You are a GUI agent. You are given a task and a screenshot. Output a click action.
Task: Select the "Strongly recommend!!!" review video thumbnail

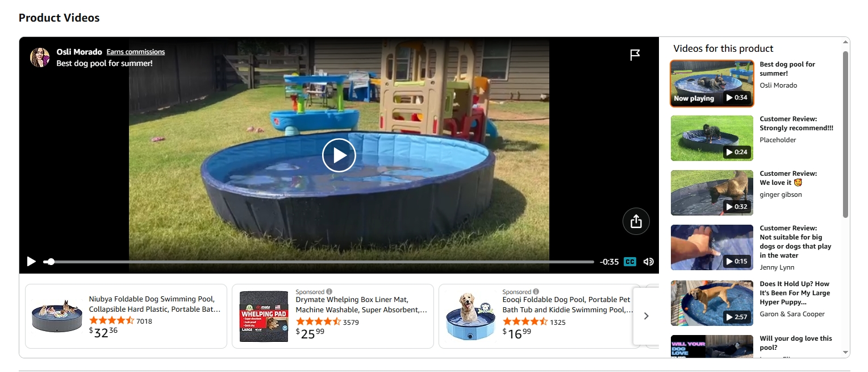[x=712, y=138]
